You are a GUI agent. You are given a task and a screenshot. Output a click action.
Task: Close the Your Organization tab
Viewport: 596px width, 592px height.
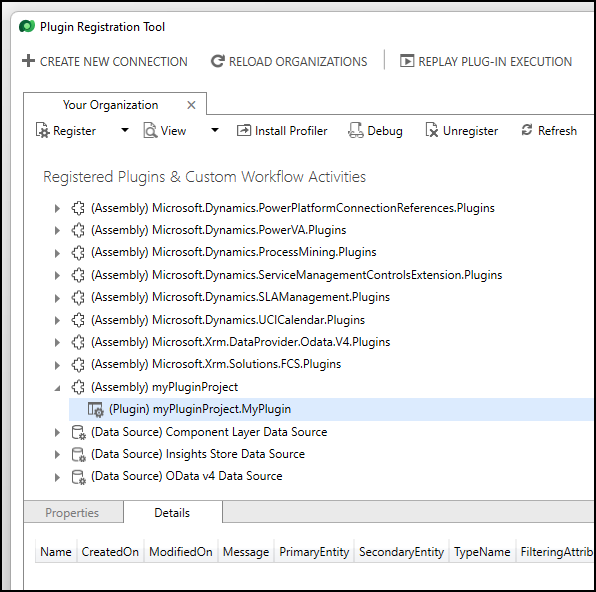[191, 105]
